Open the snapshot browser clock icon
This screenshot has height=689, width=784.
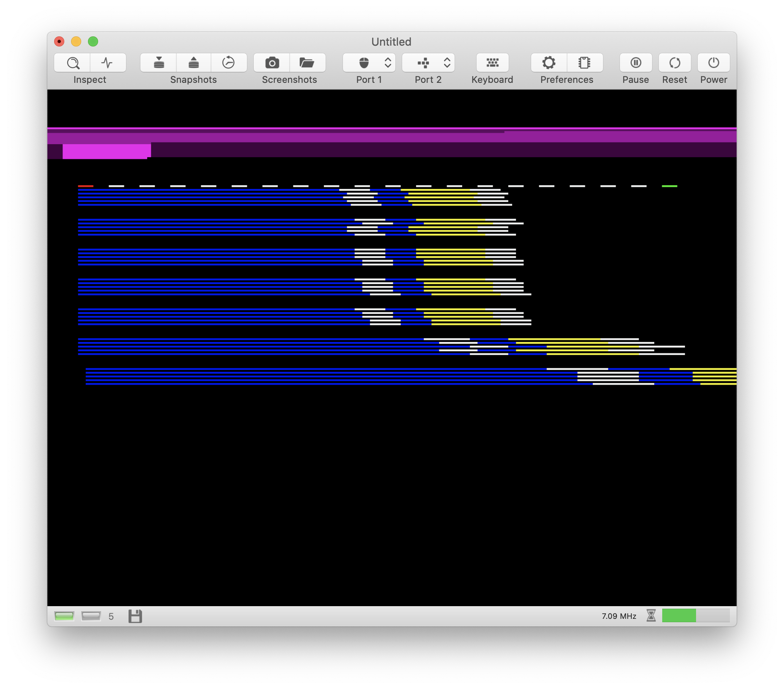(x=228, y=63)
